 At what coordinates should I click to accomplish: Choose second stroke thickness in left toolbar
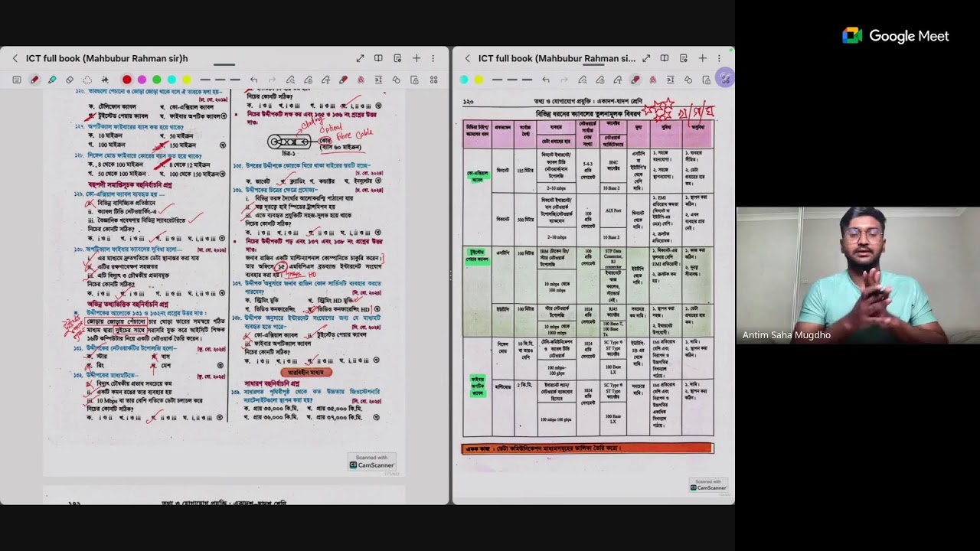[x=220, y=80]
